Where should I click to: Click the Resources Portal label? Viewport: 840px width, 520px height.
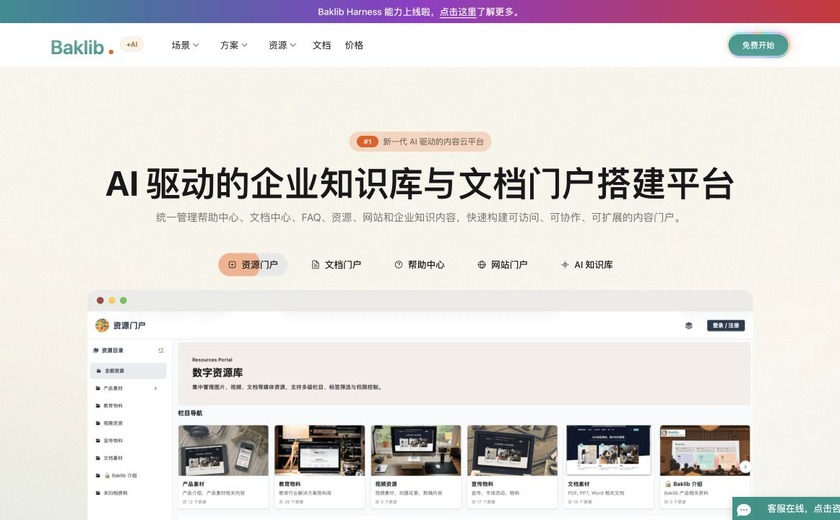pos(212,360)
